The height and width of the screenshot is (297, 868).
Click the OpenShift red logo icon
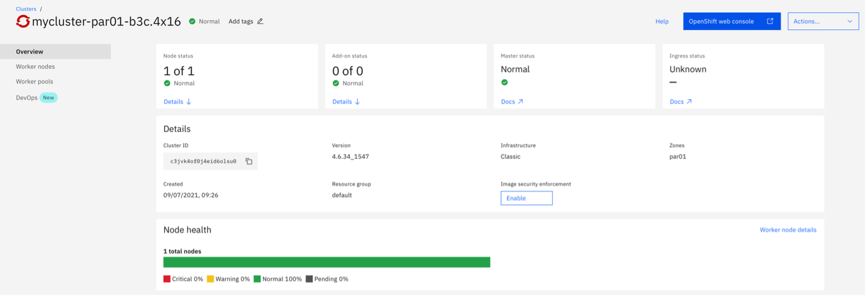click(23, 22)
